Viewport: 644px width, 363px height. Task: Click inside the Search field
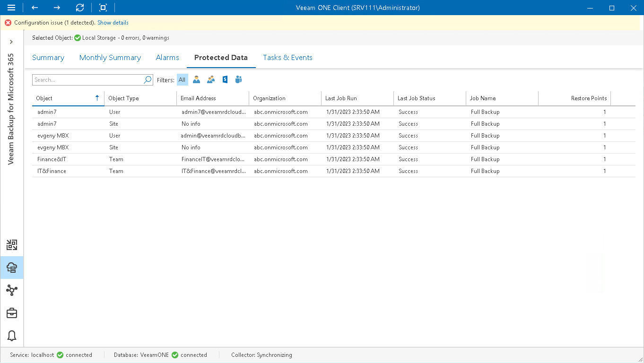[85, 79]
